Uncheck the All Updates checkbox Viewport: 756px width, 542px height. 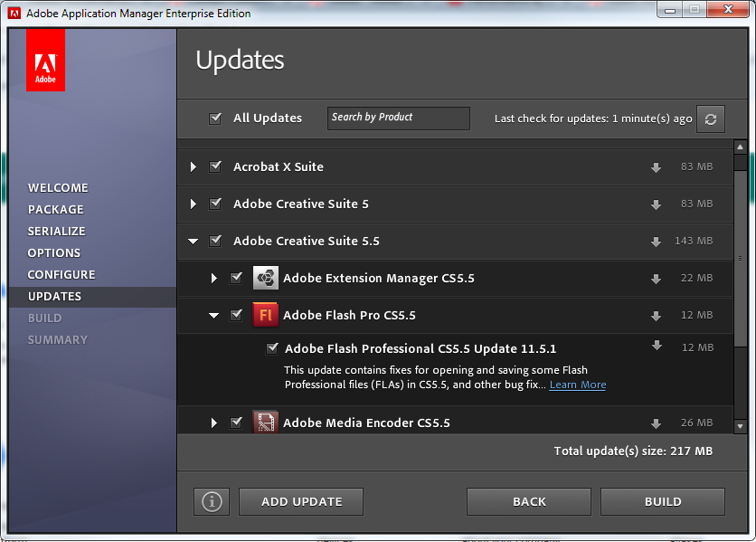pos(215,118)
